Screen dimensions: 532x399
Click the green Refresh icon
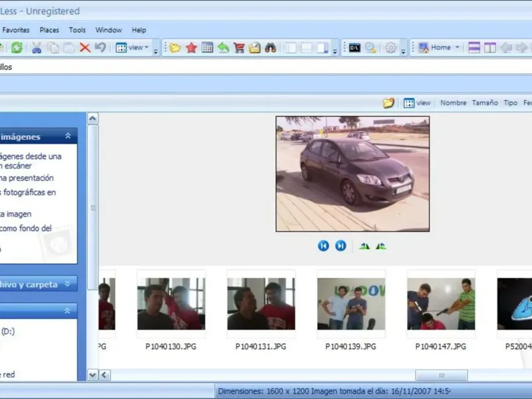[x=17, y=47]
